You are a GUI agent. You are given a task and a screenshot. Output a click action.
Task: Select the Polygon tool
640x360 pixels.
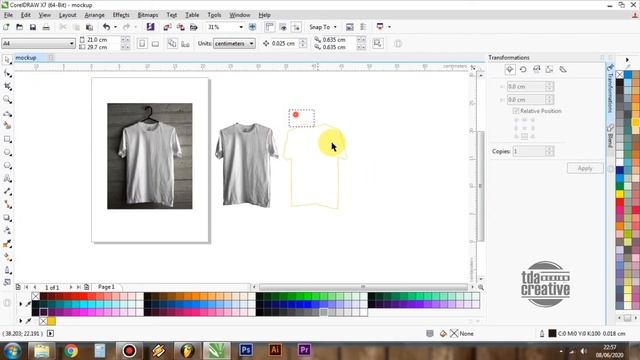7,165
